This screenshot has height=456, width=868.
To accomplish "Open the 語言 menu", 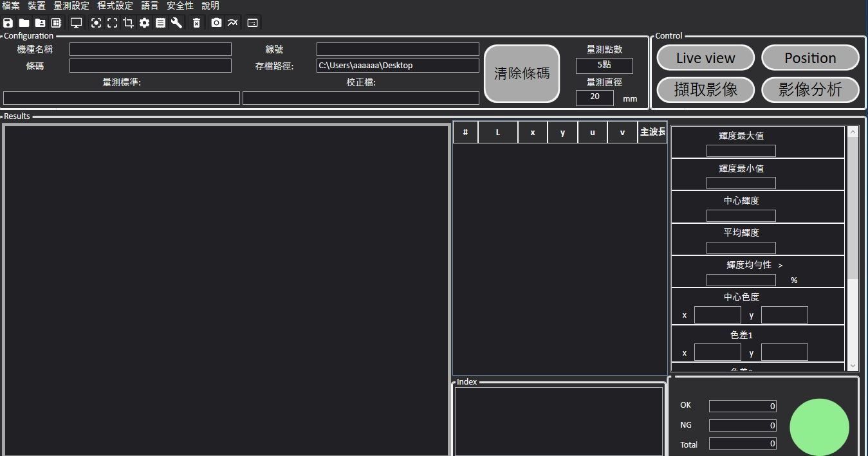I will [150, 6].
